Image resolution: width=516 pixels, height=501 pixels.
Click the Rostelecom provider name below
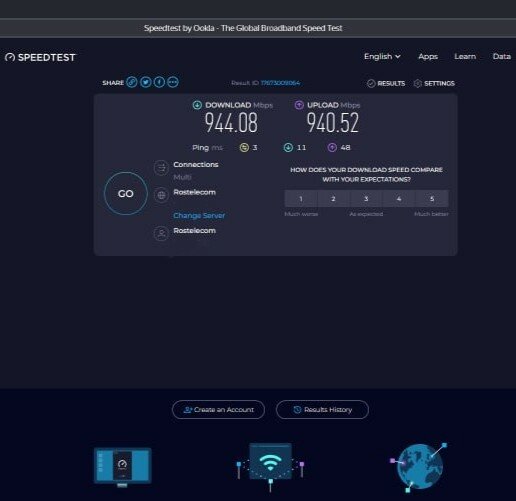tap(194, 231)
